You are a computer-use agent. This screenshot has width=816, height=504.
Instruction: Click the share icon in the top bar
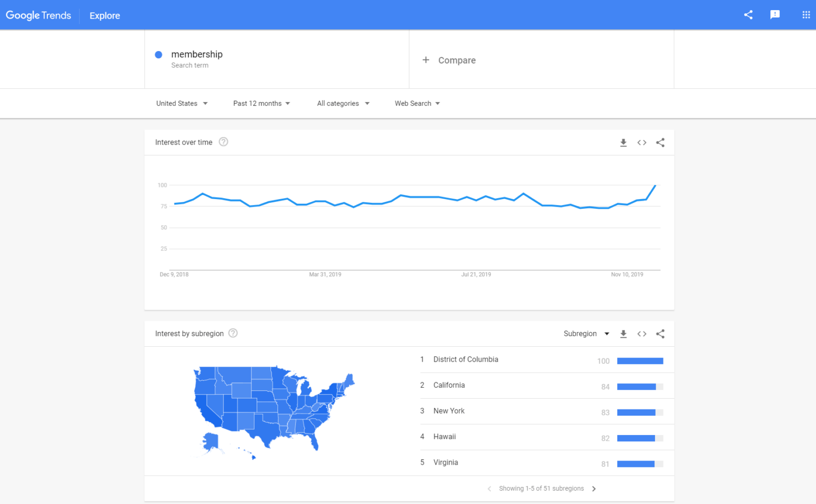[749, 14]
